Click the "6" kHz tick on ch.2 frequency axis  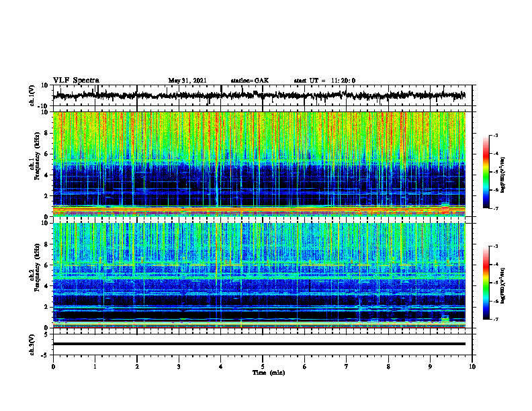tap(47, 265)
